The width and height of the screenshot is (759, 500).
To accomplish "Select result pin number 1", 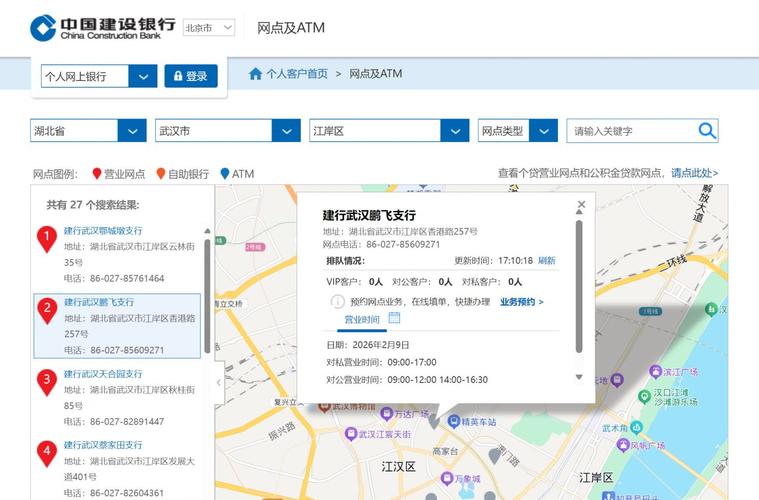I will [47, 239].
